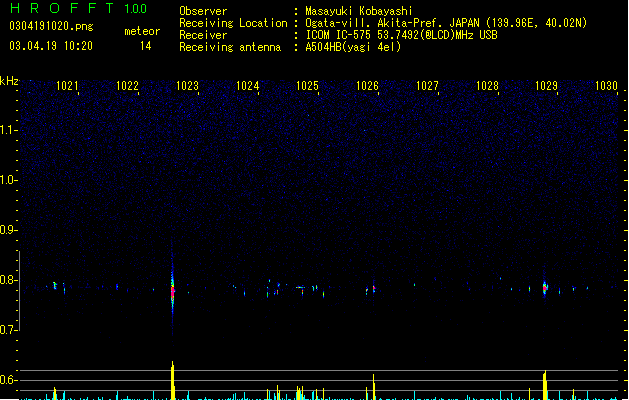
Task: Click the observer name Masayuki Kobayashi
Action: [x=359, y=11]
